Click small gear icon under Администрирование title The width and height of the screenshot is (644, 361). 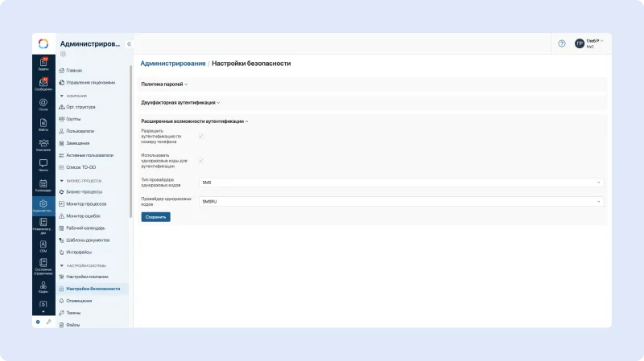pyautogui.click(x=63, y=54)
